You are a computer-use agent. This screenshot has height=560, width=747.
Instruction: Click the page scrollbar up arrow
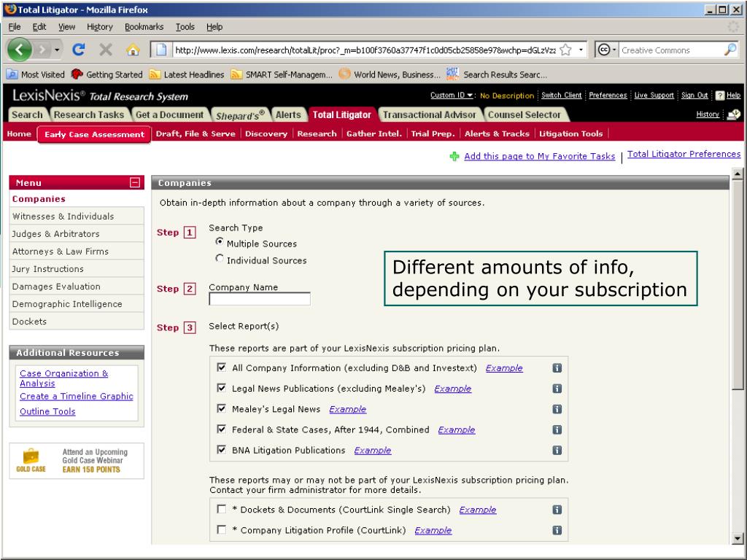point(737,174)
